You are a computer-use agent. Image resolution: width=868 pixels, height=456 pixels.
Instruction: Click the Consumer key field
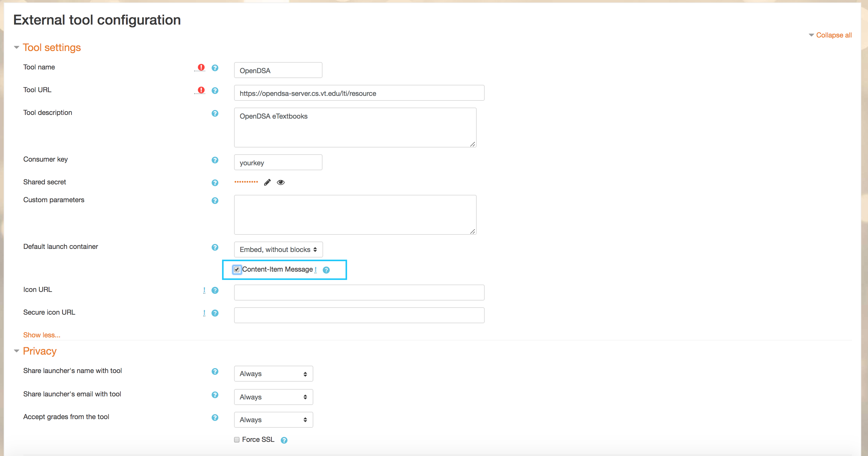pyautogui.click(x=278, y=163)
